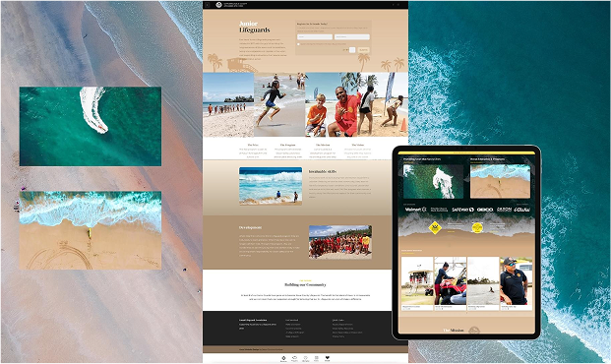Open the first link under Quick Links in footer
The height and width of the screenshot is (364, 611).
(342, 325)
